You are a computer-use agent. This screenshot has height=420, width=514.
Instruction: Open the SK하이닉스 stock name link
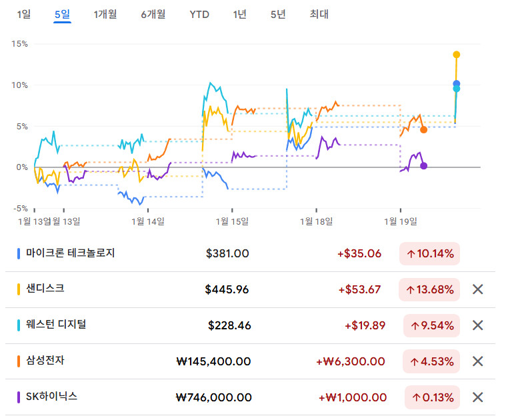(x=52, y=397)
